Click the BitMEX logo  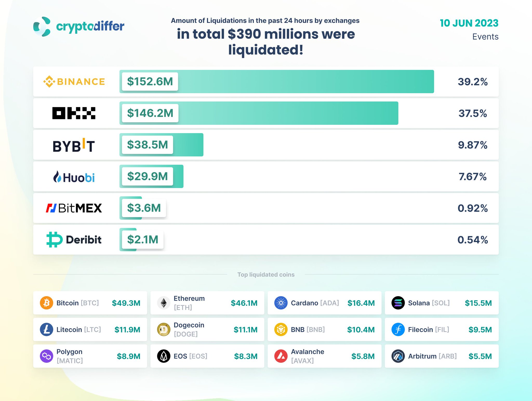coord(74,208)
